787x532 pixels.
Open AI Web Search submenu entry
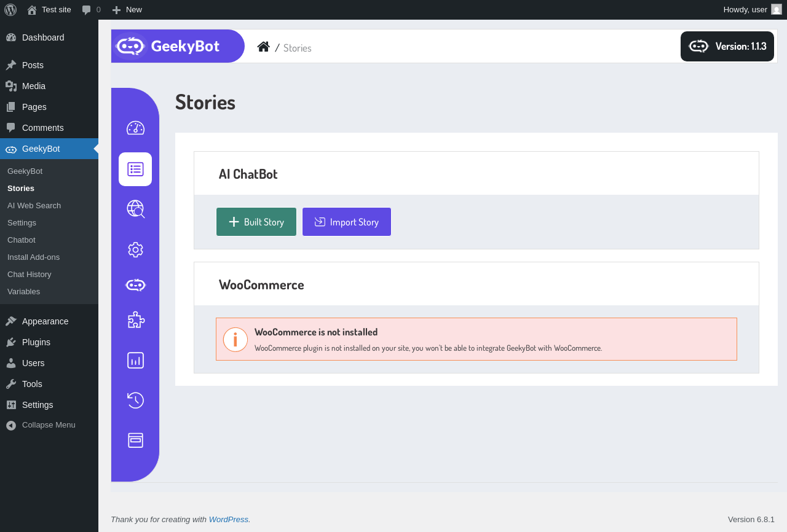point(49,205)
